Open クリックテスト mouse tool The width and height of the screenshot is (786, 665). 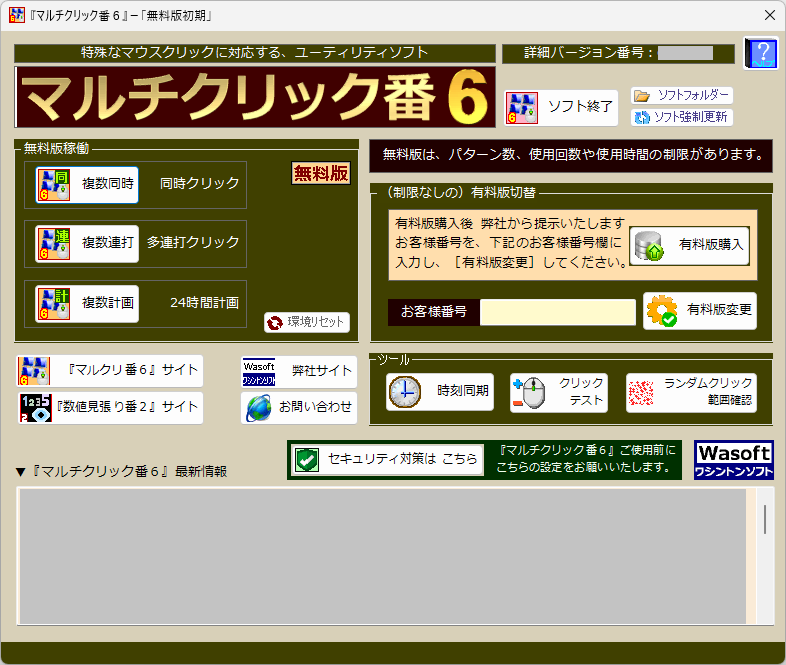(559, 392)
